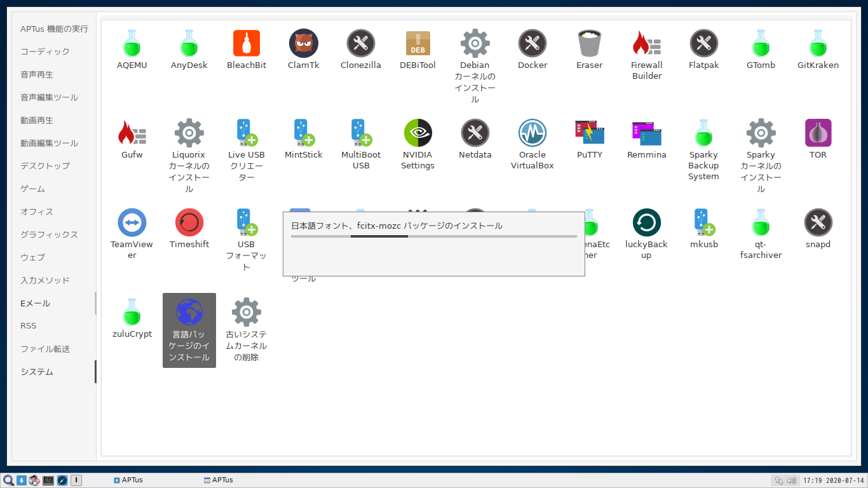Open the Gufw firewall icon
The height and width of the screenshot is (488, 868).
[x=132, y=133]
